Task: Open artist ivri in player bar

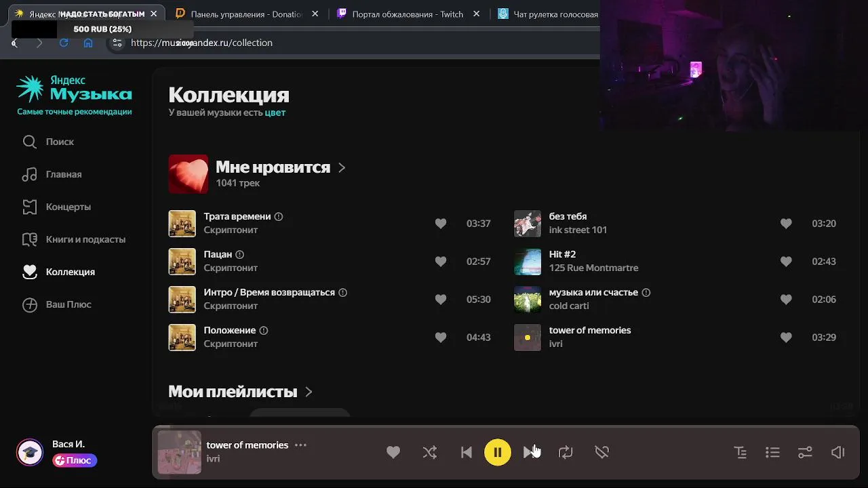Action: pyautogui.click(x=213, y=459)
